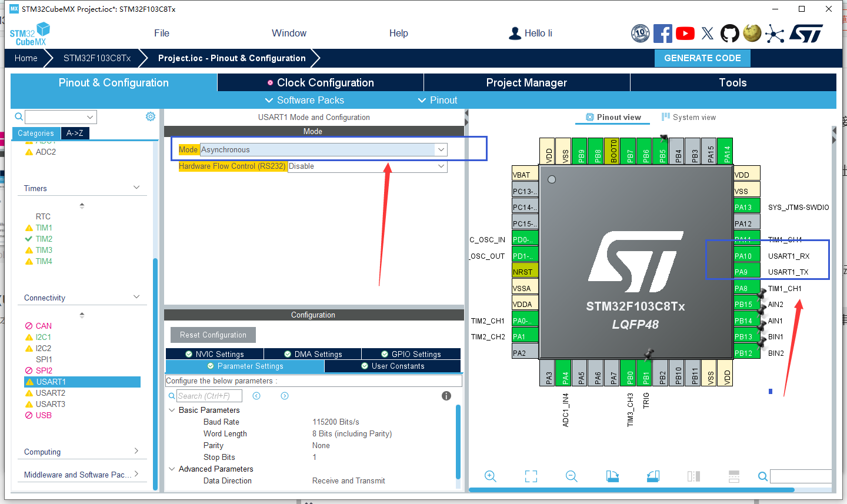Click the pin search magnifier icon

(x=762, y=476)
